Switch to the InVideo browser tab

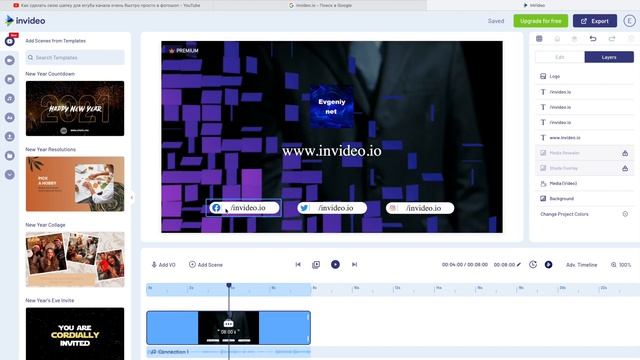(534, 5)
